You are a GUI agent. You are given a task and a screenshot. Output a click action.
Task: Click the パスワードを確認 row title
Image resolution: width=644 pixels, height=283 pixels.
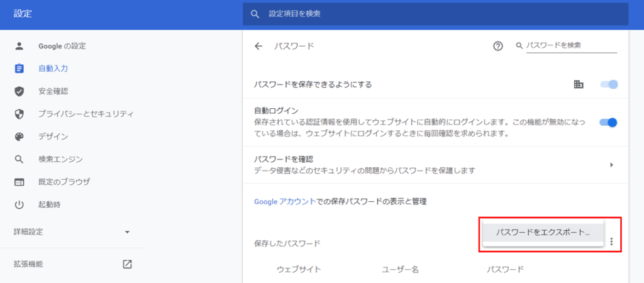point(284,159)
